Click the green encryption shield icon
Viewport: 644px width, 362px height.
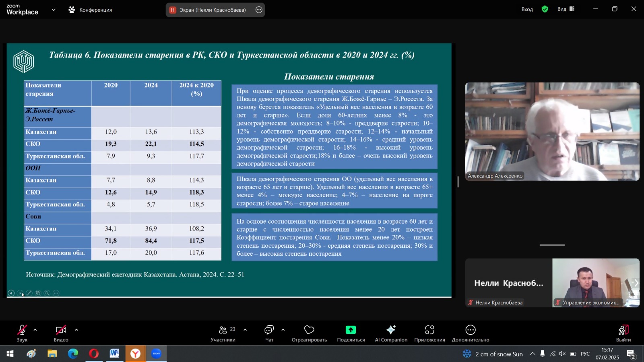point(545,9)
